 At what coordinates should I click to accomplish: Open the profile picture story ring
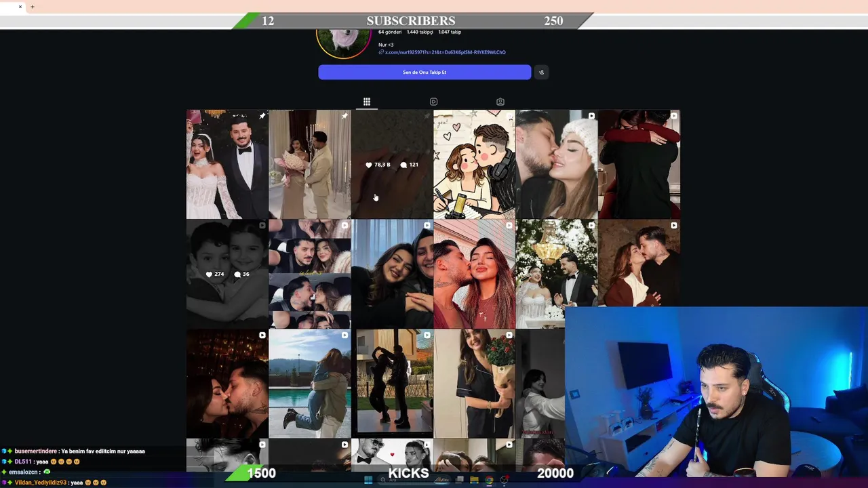pyautogui.click(x=343, y=43)
